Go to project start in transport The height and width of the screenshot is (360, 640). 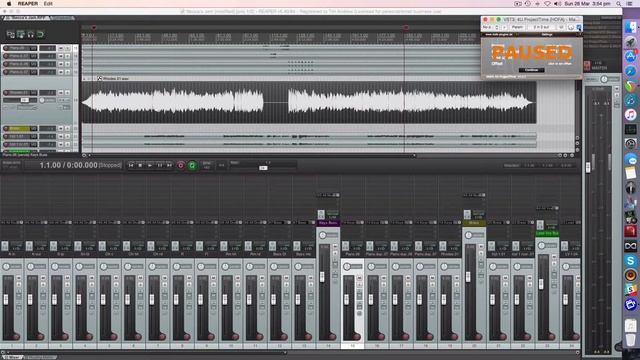pyautogui.click(x=131, y=165)
